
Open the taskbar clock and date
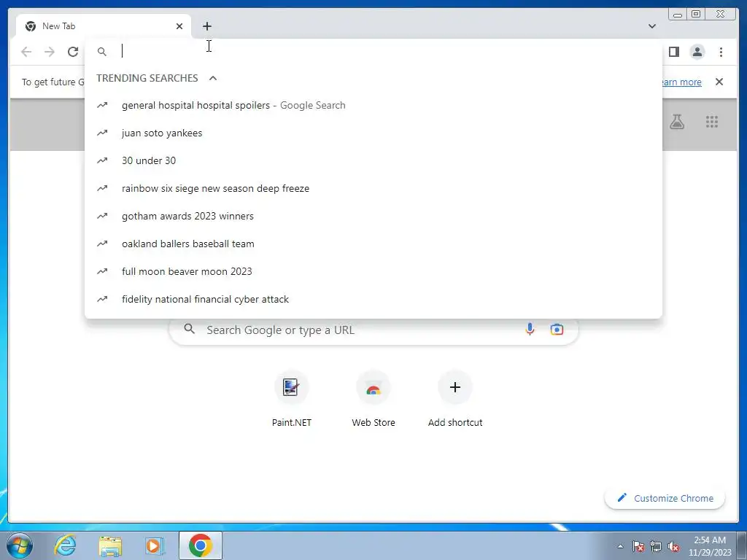click(x=709, y=546)
